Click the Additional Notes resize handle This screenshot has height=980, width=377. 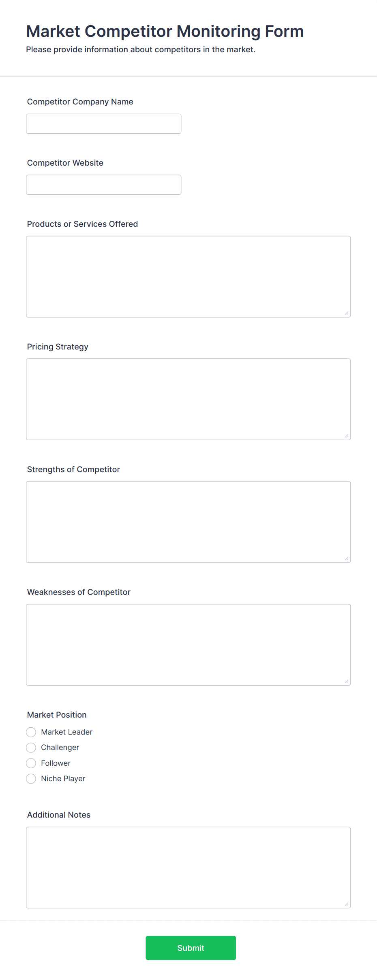click(347, 904)
